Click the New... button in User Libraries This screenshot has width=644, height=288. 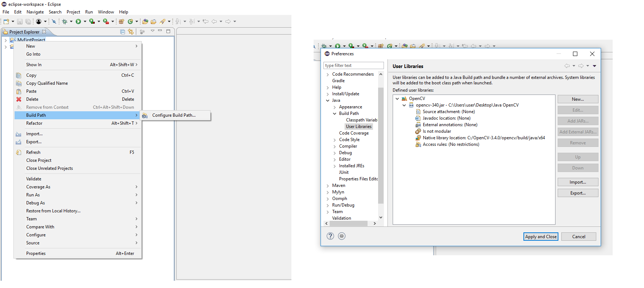click(578, 99)
